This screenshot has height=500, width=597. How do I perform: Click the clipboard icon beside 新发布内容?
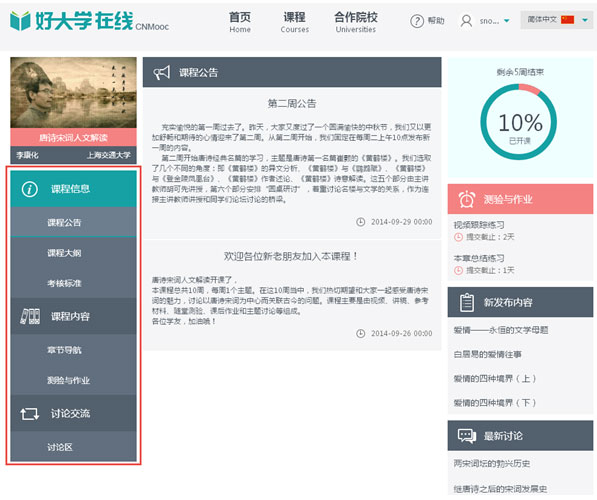point(467,302)
